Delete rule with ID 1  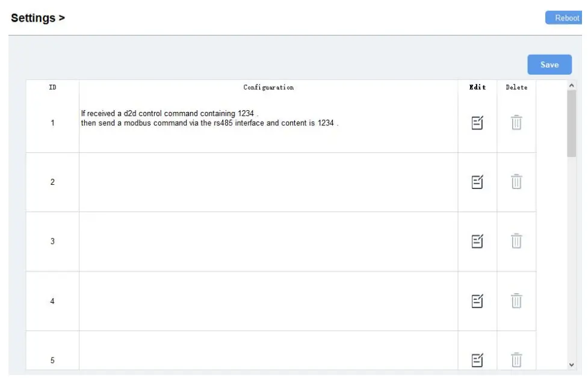[x=516, y=123]
